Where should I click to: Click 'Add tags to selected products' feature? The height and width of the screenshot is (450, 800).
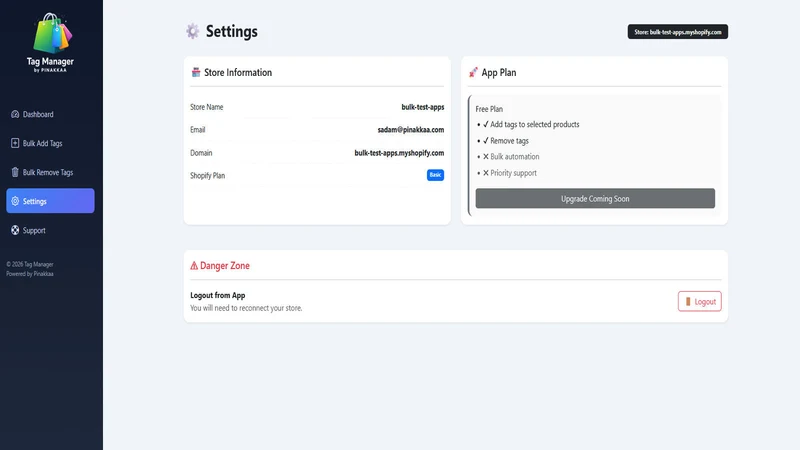click(x=534, y=124)
